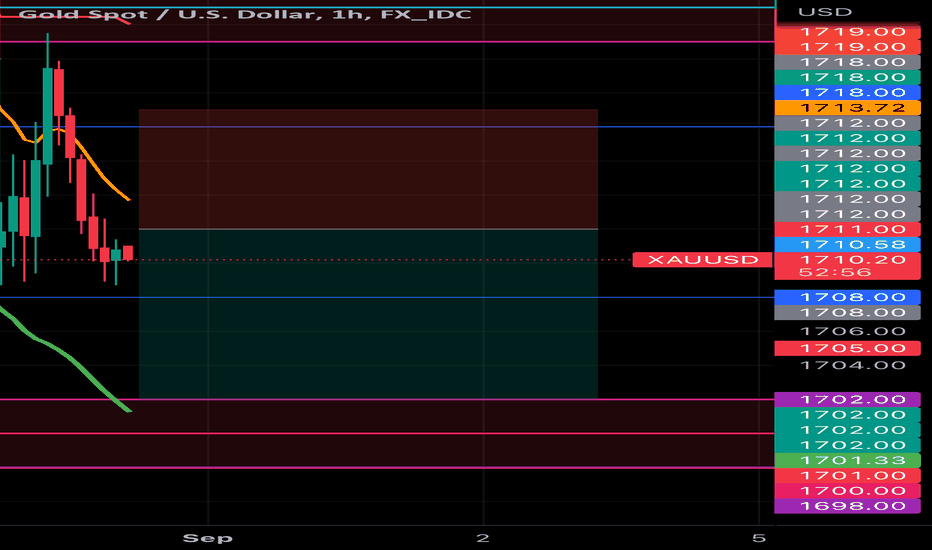Select the green profit zone of short position
Screen dimensions: 932x550
368,314
